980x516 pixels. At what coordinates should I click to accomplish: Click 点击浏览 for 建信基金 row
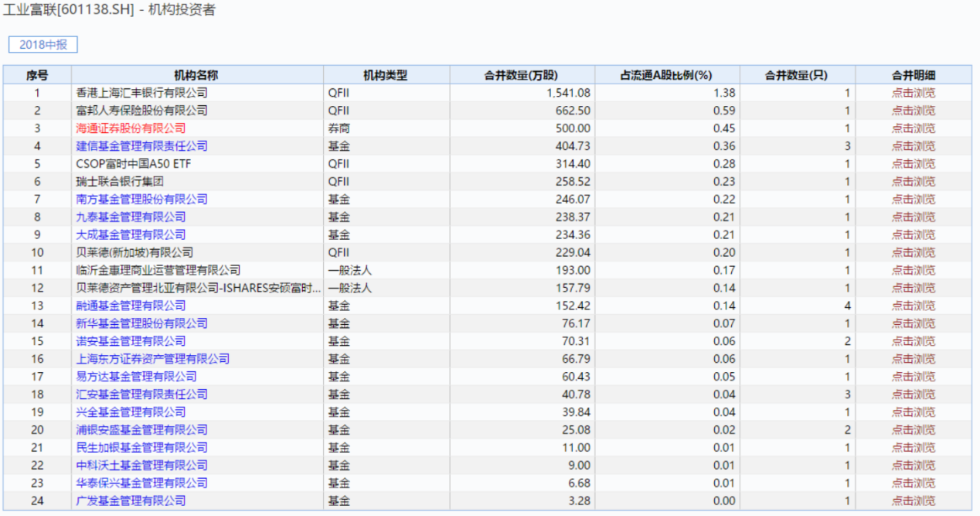[x=914, y=146]
